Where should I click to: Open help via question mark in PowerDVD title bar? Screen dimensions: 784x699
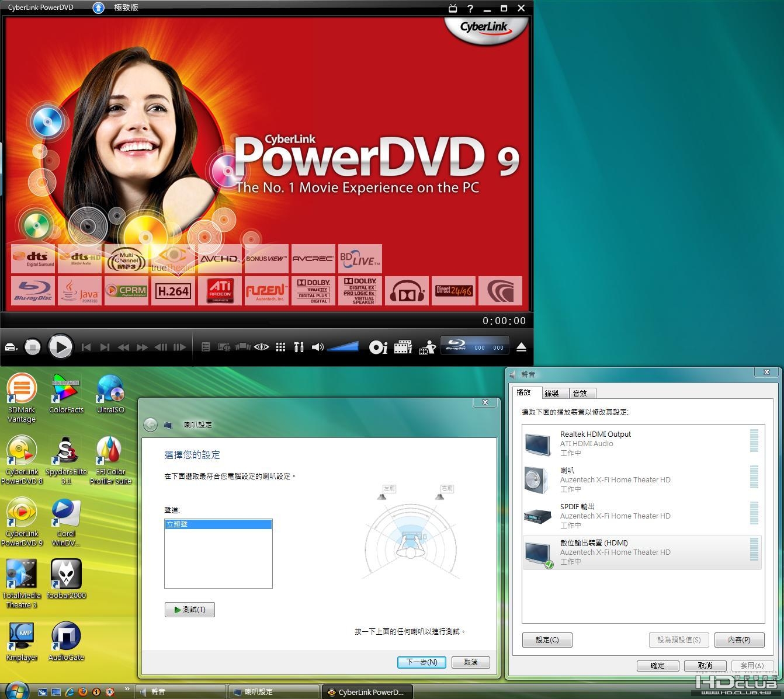(x=470, y=8)
